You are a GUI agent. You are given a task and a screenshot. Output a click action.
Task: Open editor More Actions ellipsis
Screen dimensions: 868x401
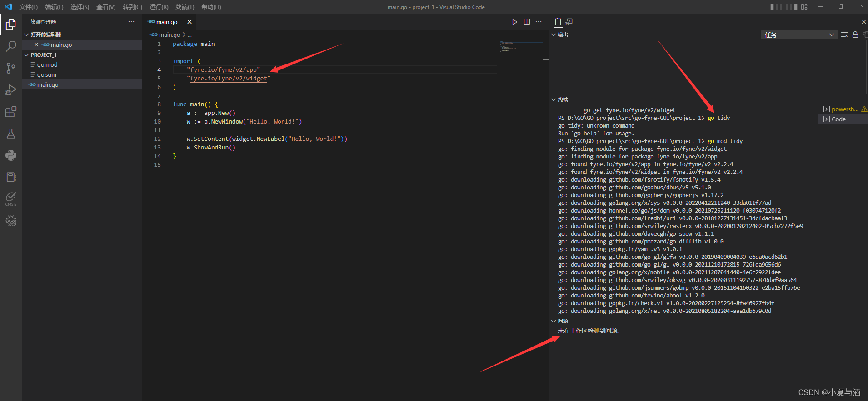pyautogui.click(x=539, y=22)
